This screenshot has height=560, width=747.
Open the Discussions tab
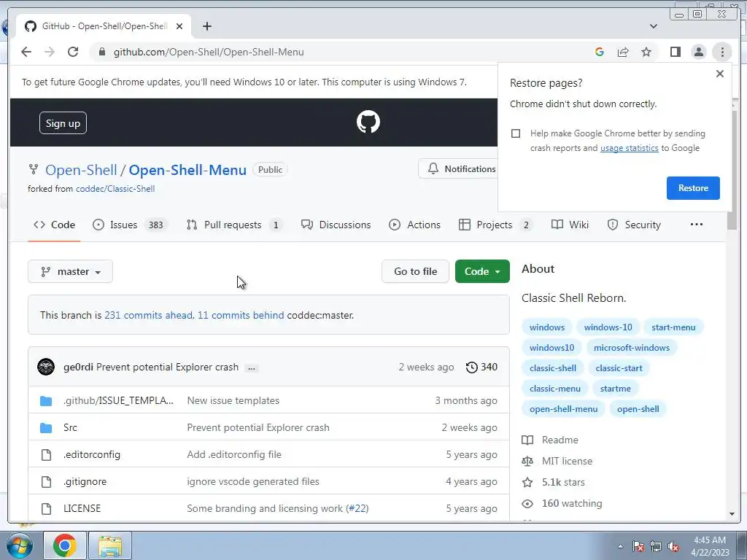(336, 225)
